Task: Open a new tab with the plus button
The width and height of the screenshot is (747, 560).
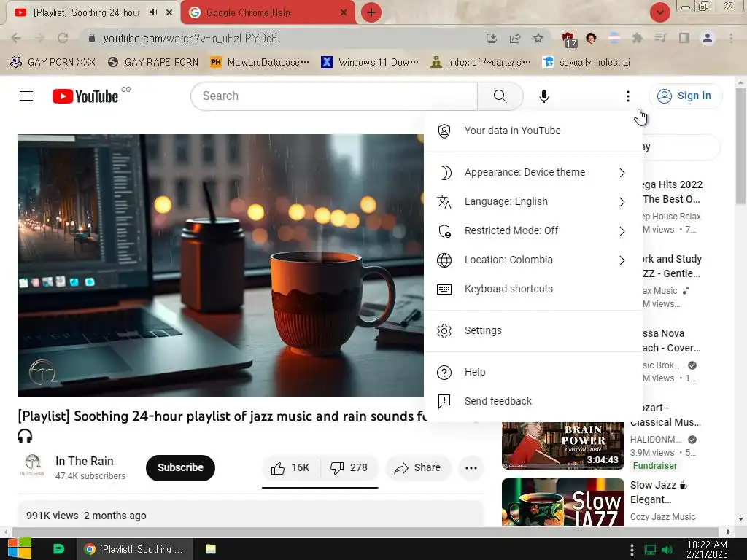Action: click(x=371, y=12)
